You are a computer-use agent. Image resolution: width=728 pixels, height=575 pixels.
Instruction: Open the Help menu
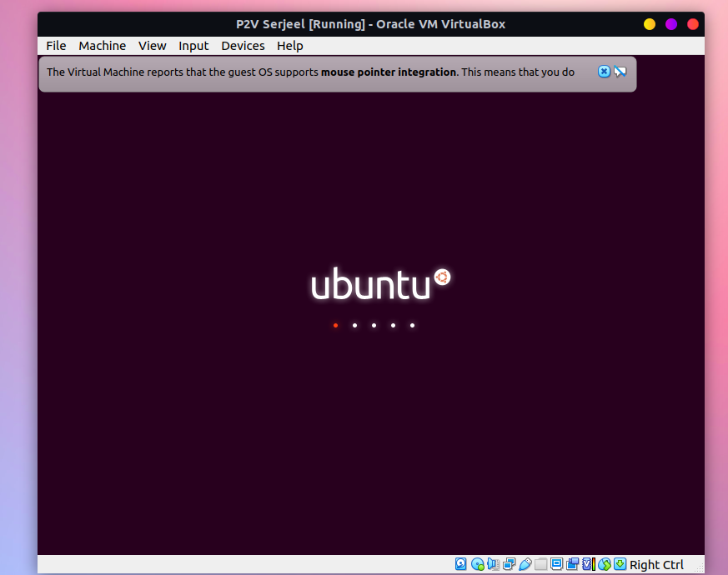point(289,46)
